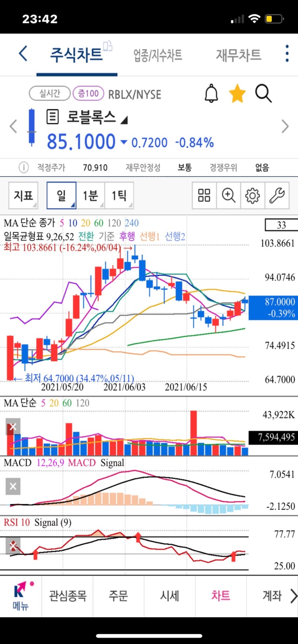Tap the 적정주가 70.910 value

(x=95, y=167)
